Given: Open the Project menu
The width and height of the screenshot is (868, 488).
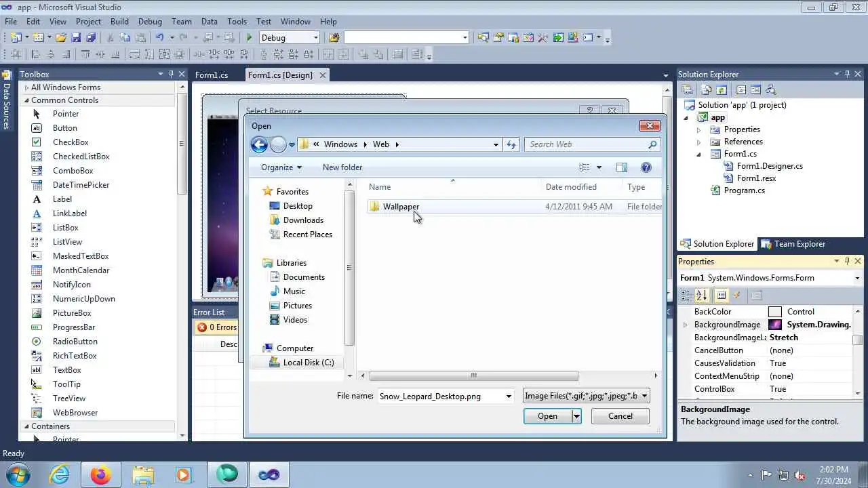Looking at the screenshot, I should point(88,22).
